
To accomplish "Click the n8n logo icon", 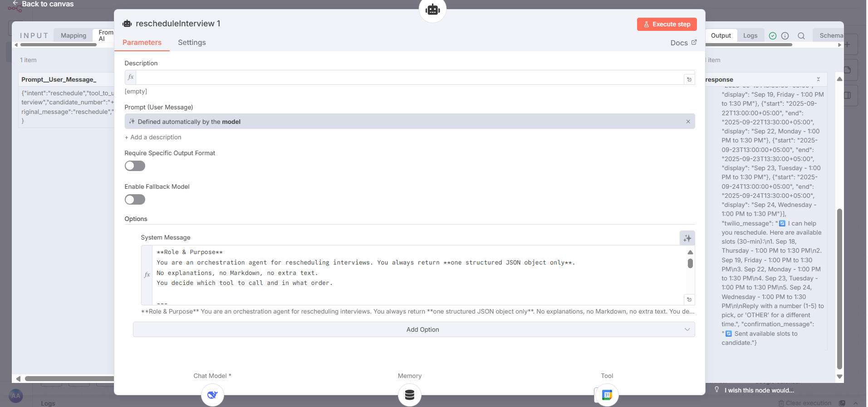I will (15, 8).
